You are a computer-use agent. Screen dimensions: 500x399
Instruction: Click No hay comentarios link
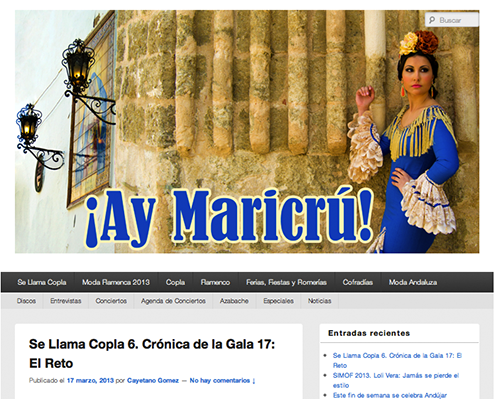[x=222, y=380]
